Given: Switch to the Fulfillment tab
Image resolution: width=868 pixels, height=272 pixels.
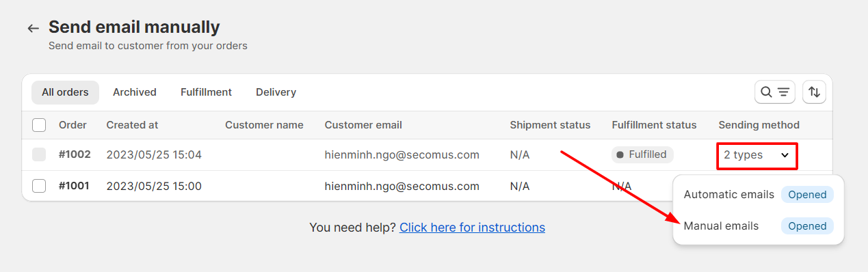Looking at the screenshot, I should 206,92.
